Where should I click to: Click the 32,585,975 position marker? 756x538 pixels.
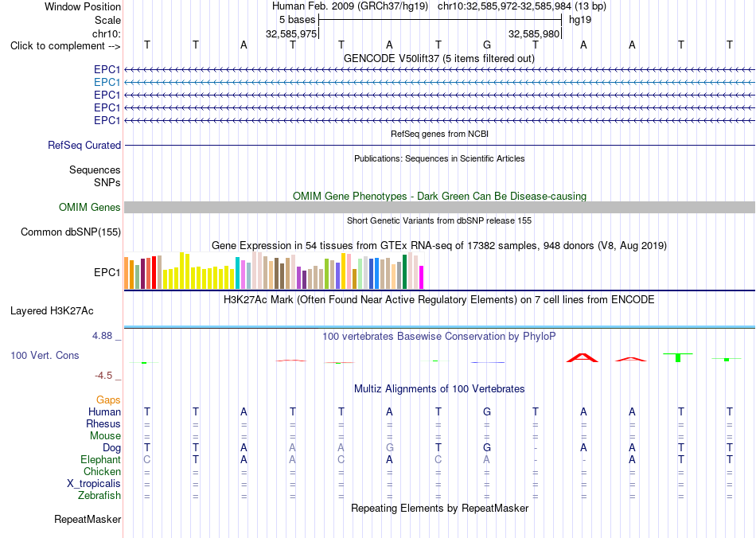291,33
